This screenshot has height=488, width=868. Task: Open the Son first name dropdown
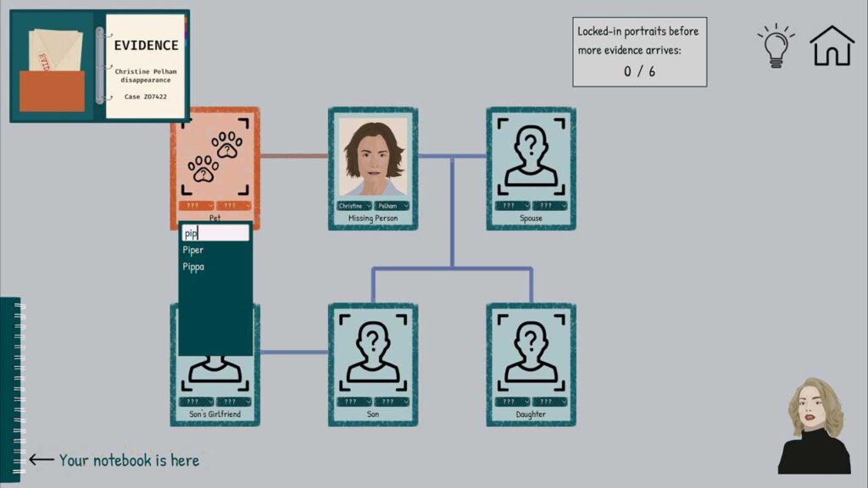[354, 402]
